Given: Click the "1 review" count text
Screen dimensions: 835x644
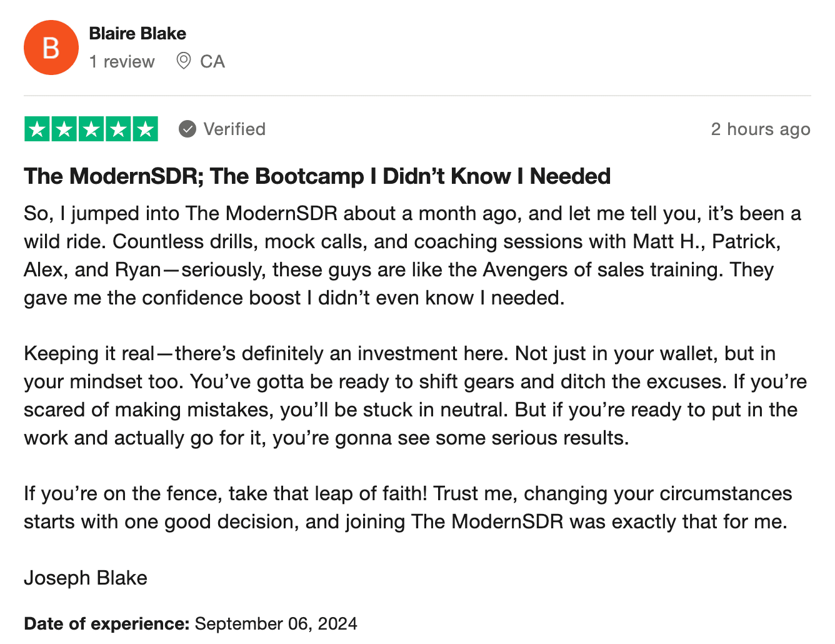Looking at the screenshot, I should click(122, 62).
